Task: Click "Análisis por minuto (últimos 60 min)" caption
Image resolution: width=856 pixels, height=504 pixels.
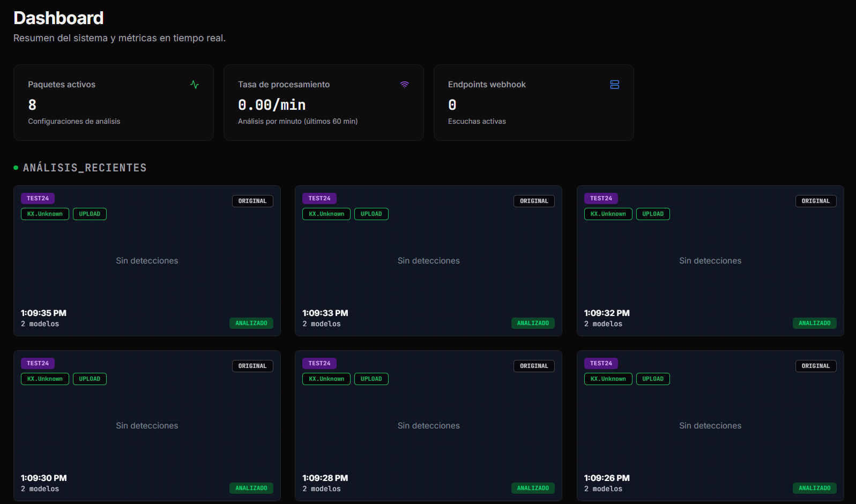Action: pos(298,122)
